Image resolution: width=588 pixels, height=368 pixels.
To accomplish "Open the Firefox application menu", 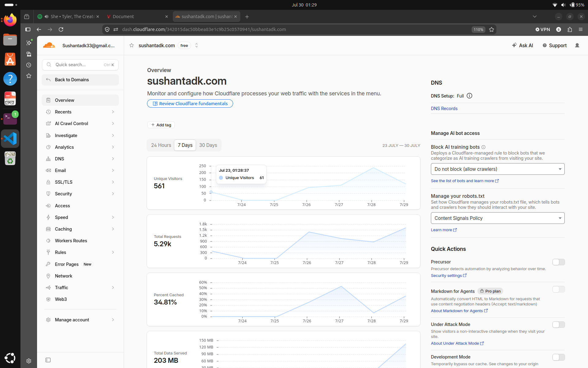I will [581, 29].
